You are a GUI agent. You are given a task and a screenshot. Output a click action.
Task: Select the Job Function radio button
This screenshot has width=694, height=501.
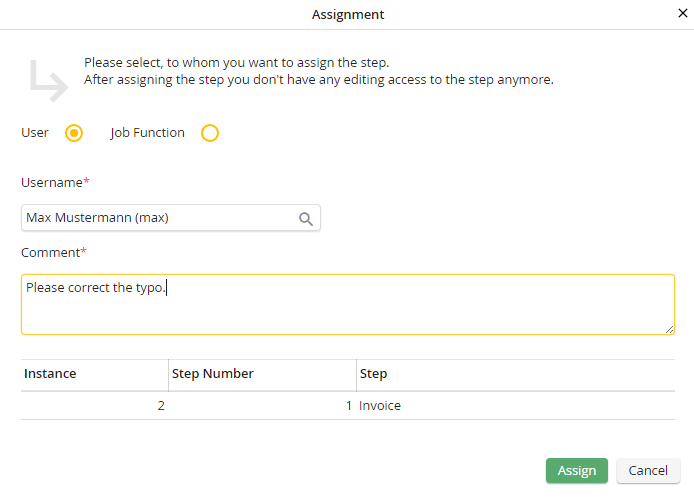click(210, 133)
